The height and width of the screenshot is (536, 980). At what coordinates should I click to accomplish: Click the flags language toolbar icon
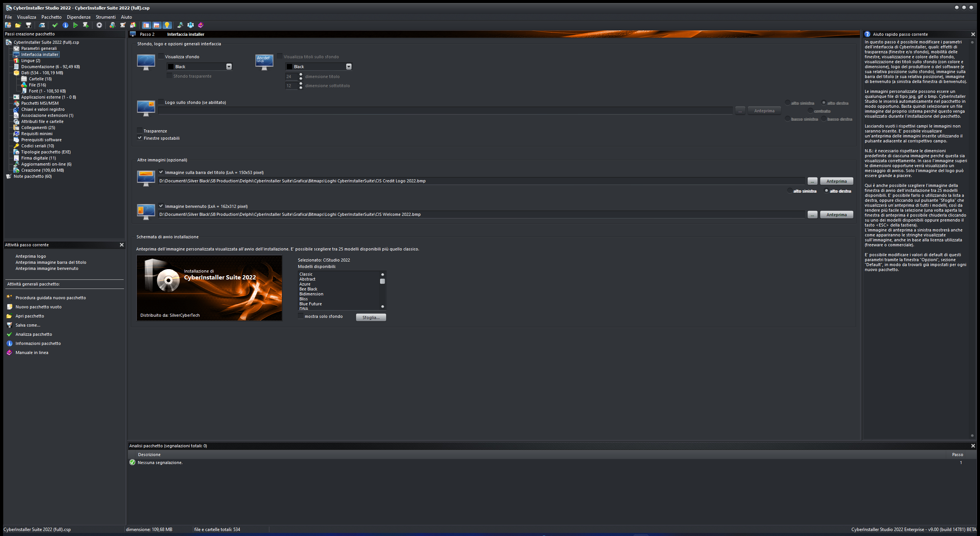(x=133, y=25)
